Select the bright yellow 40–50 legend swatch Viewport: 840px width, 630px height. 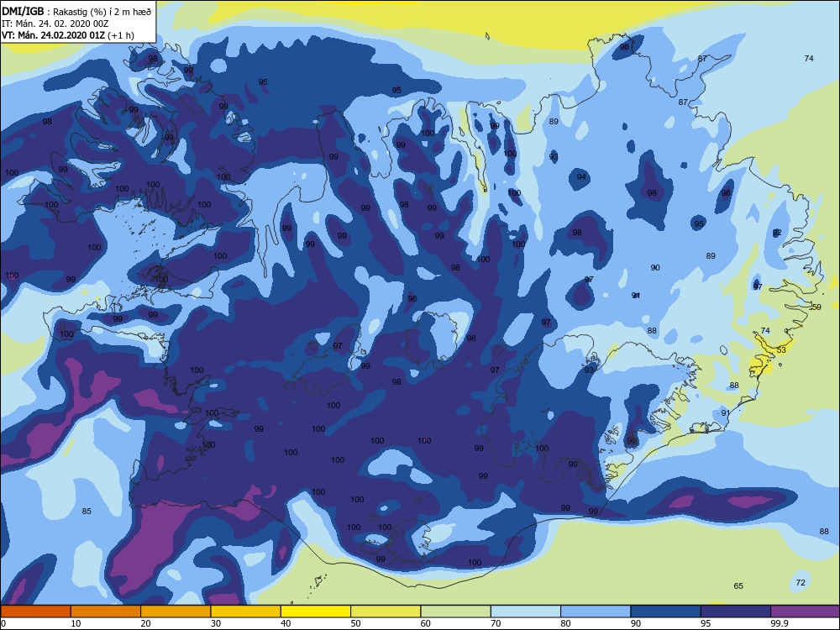coord(316,612)
